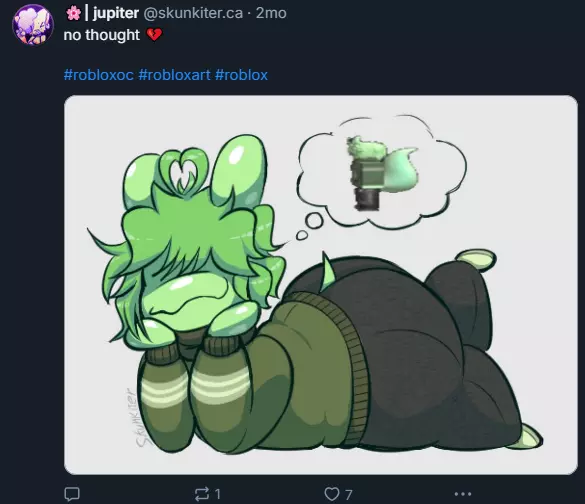Open the 2mo timestamp permalink
Viewport: 585px width, 504px height.
pyautogui.click(x=271, y=13)
